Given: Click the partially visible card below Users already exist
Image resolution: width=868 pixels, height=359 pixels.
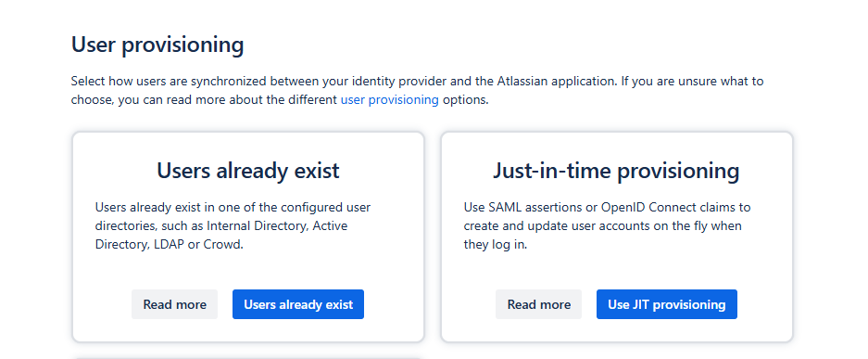Looking at the screenshot, I should pyautogui.click(x=248, y=357).
